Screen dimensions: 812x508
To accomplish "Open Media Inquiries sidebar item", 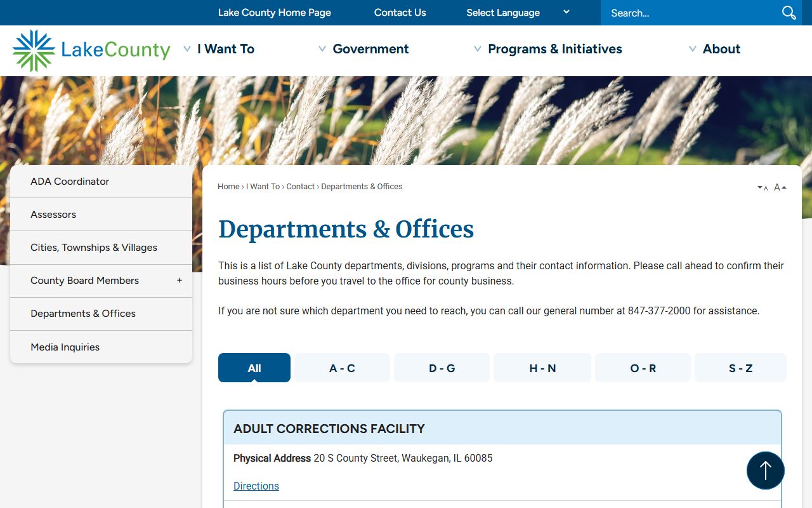I will click(101, 347).
